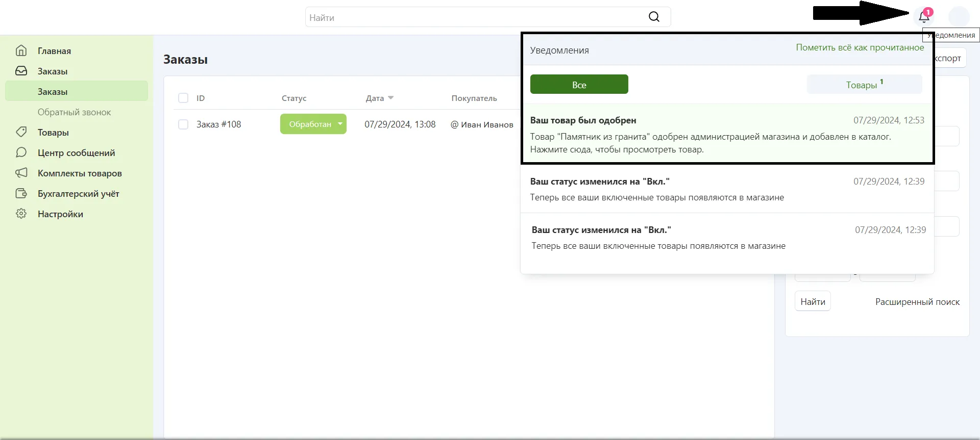
Task: Select the Все notifications tab
Action: click(579, 85)
